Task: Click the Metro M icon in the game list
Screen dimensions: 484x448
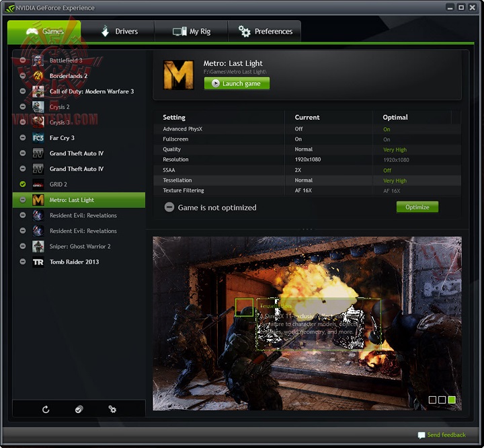Action: (x=38, y=200)
